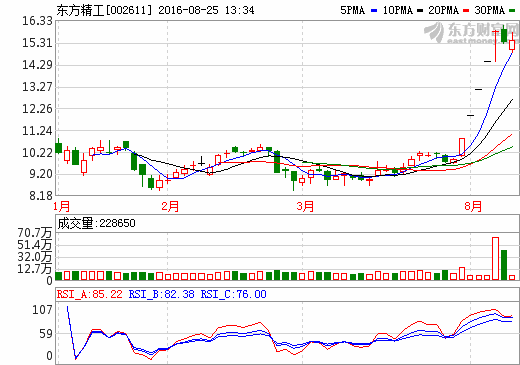Click the tall green candlestick near the 16.33 high

click(504, 35)
